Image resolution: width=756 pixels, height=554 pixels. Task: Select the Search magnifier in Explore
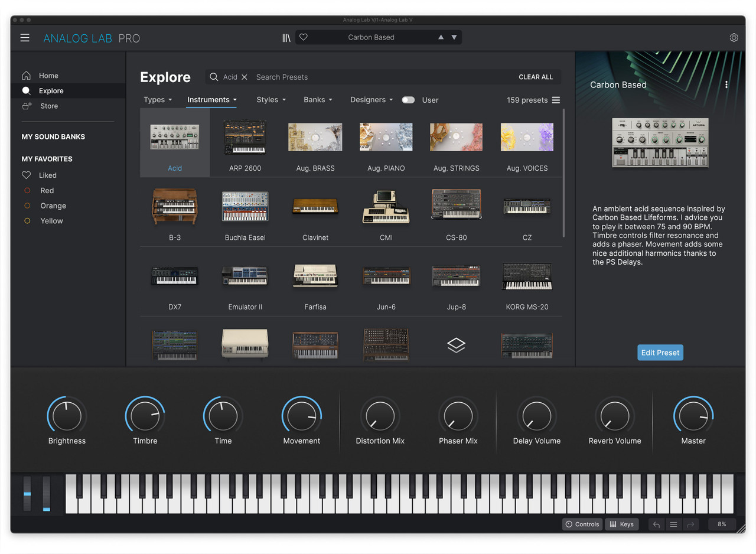[x=214, y=77]
